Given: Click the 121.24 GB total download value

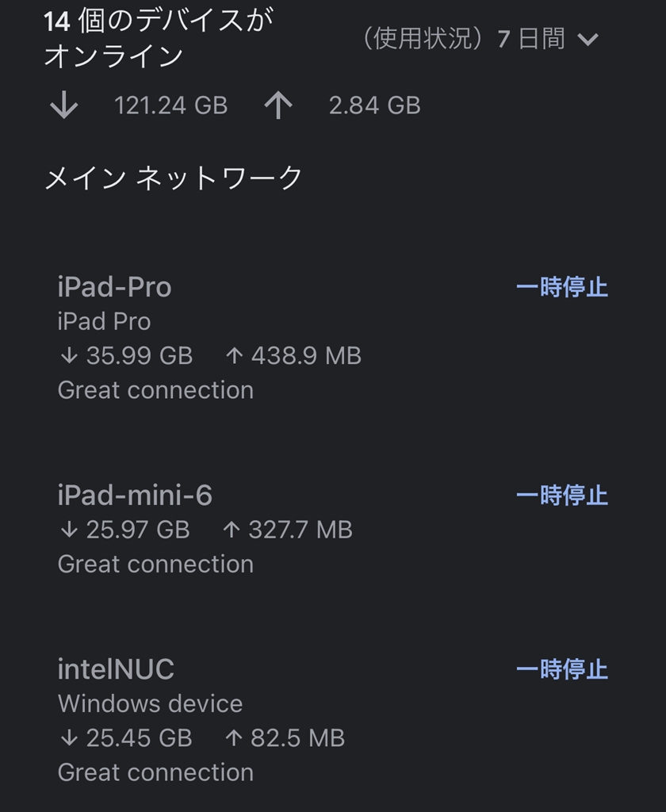Looking at the screenshot, I should click(170, 105).
